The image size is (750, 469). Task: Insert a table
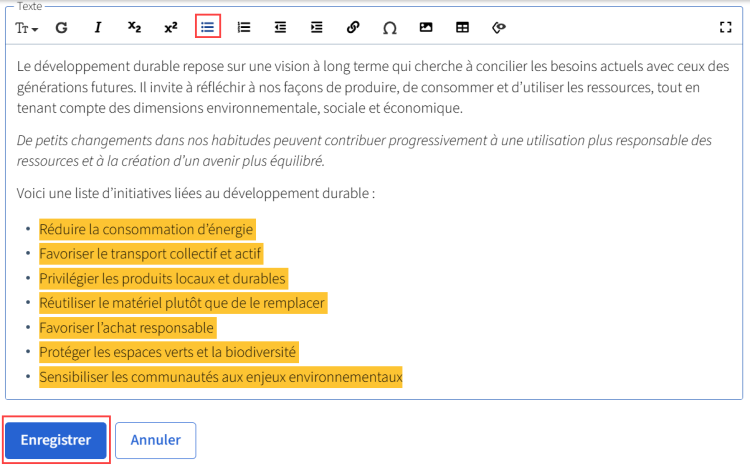(463, 28)
